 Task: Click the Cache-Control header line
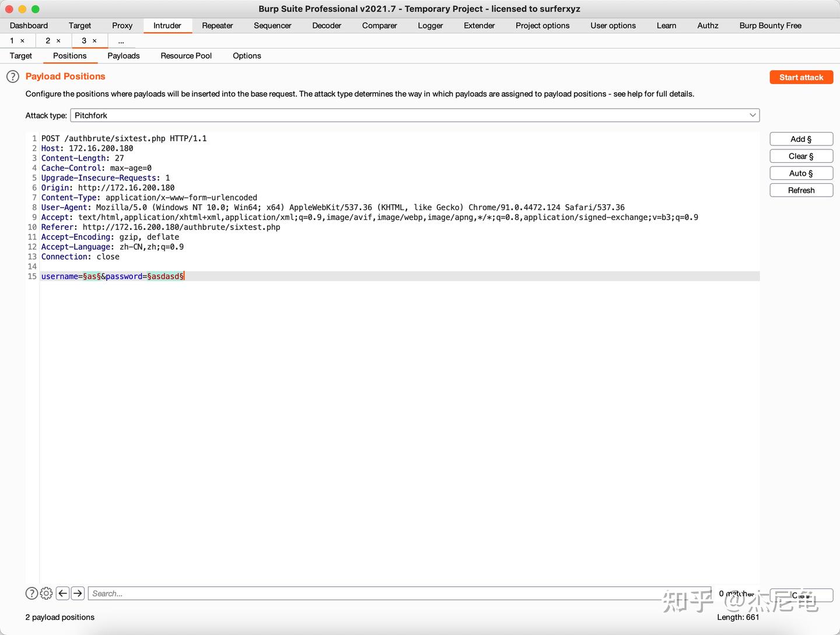96,168
